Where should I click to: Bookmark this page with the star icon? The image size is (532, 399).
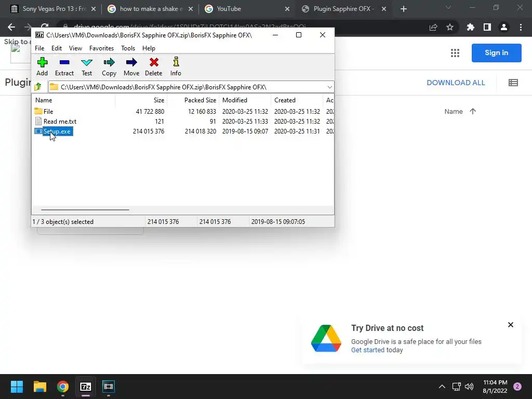click(450, 27)
